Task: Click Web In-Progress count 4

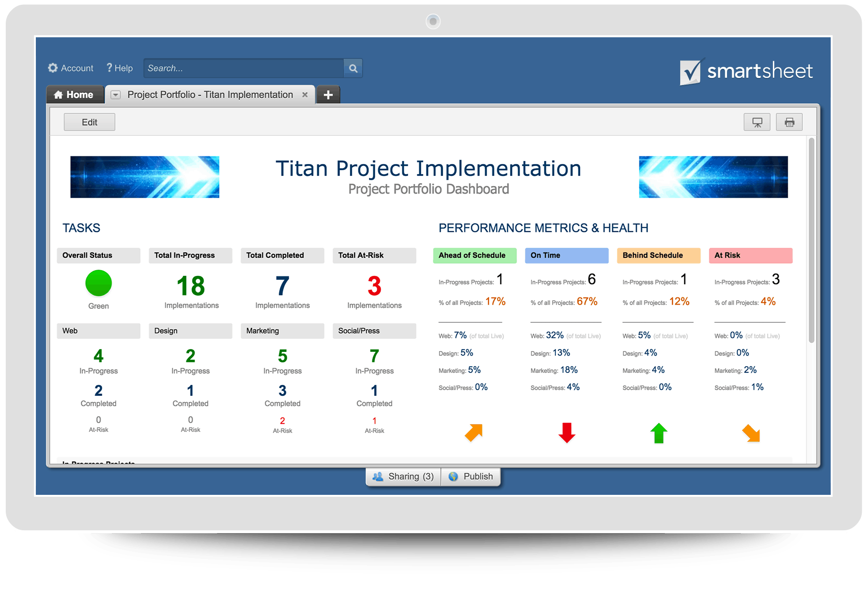Action: point(98,356)
